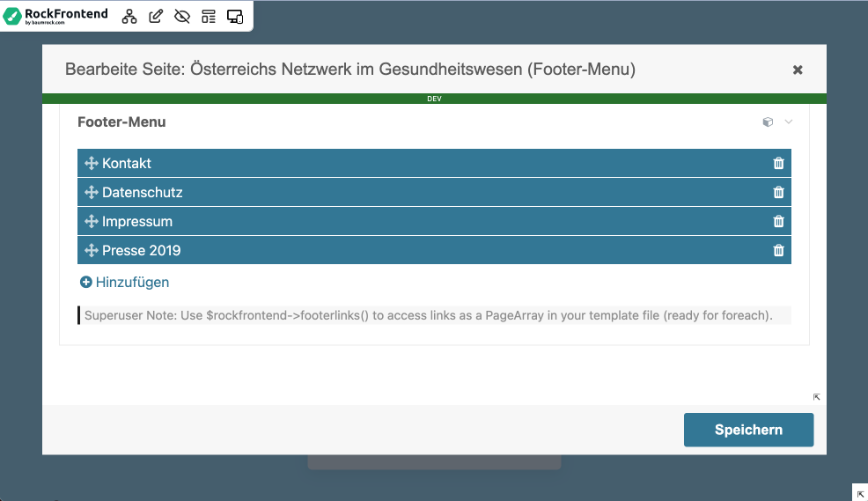This screenshot has height=501, width=868.
Task: Select the Impressum menu row
Action: [137, 221]
